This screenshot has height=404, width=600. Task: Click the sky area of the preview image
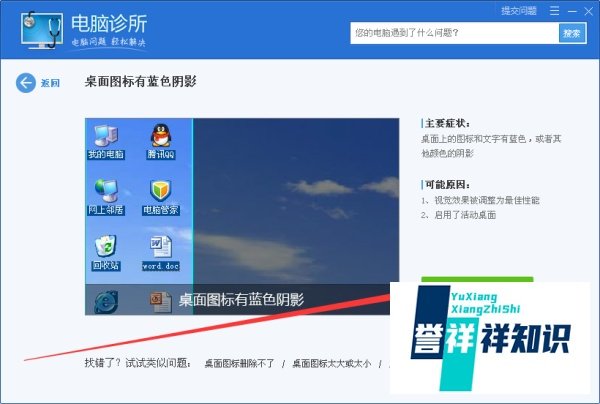click(x=296, y=201)
